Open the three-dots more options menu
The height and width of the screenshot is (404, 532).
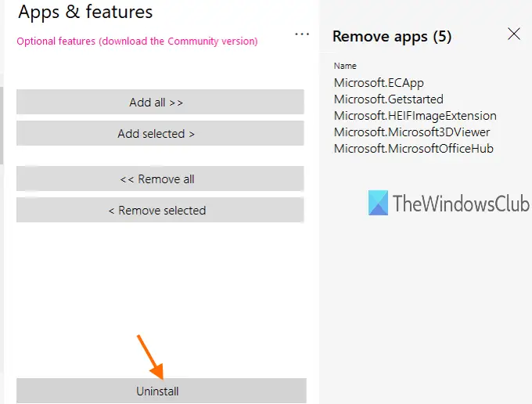pyautogui.click(x=303, y=34)
